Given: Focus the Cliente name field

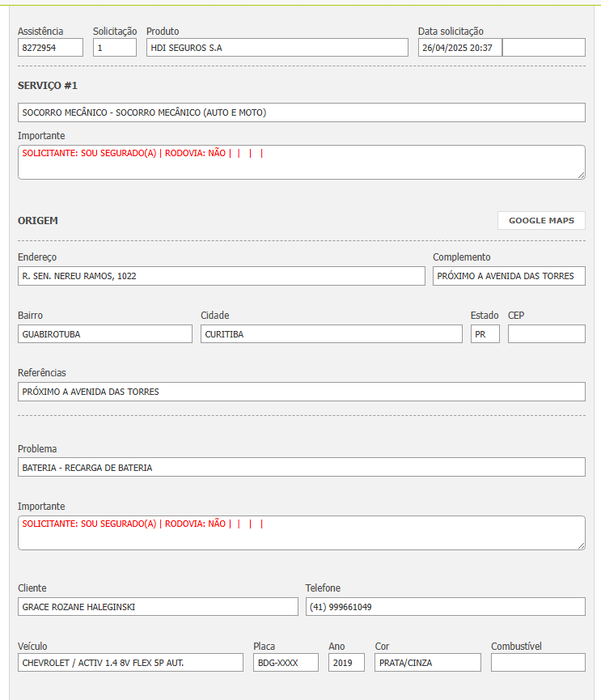Looking at the screenshot, I should (158, 607).
